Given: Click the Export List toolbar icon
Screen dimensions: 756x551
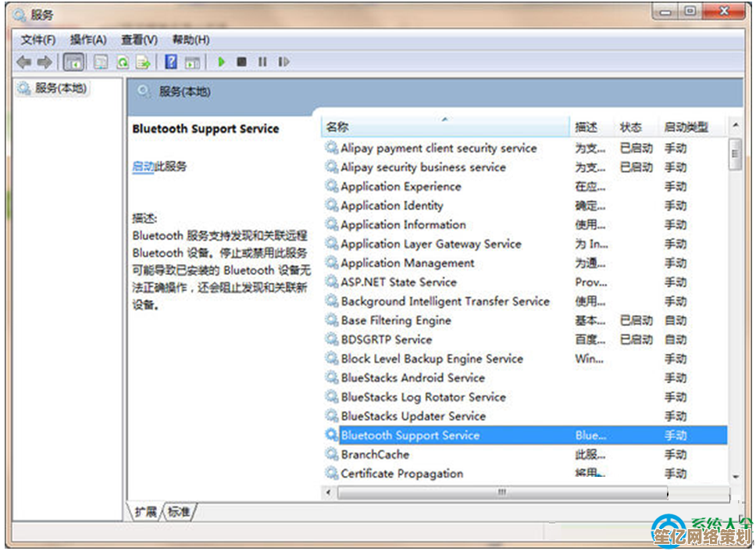Looking at the screenshot, I should [143, 62].
